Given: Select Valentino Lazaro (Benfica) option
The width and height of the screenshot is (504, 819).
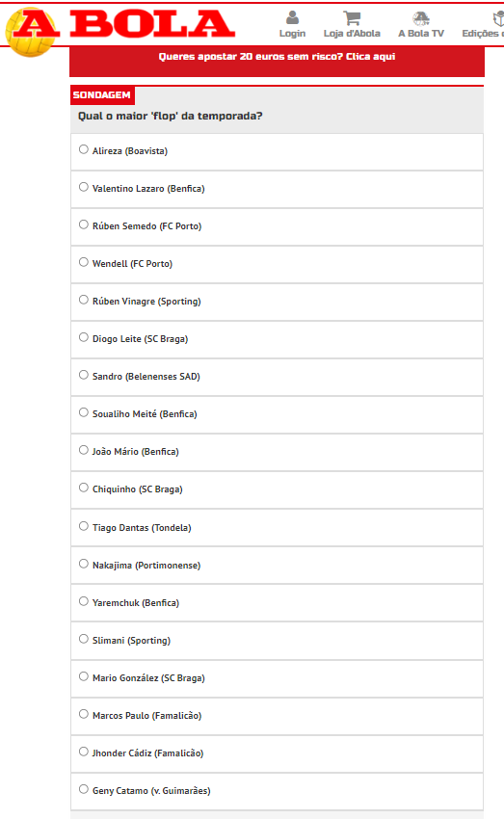Looking at the screenshot, I should tap(84, 187).
